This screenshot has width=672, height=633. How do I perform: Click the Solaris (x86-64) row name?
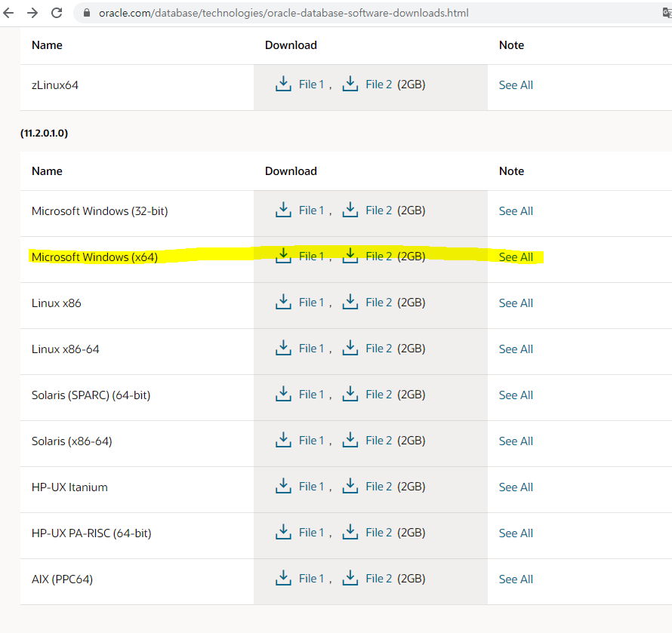click(72, 441)
